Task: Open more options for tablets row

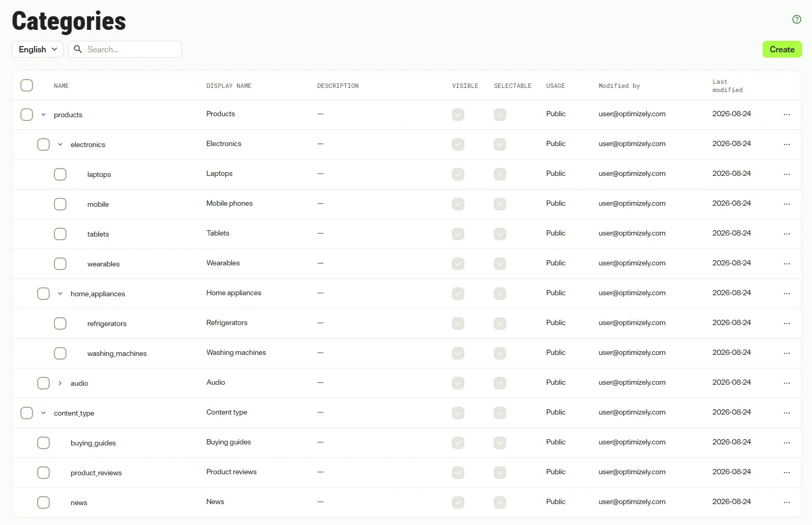Action: 787,234
